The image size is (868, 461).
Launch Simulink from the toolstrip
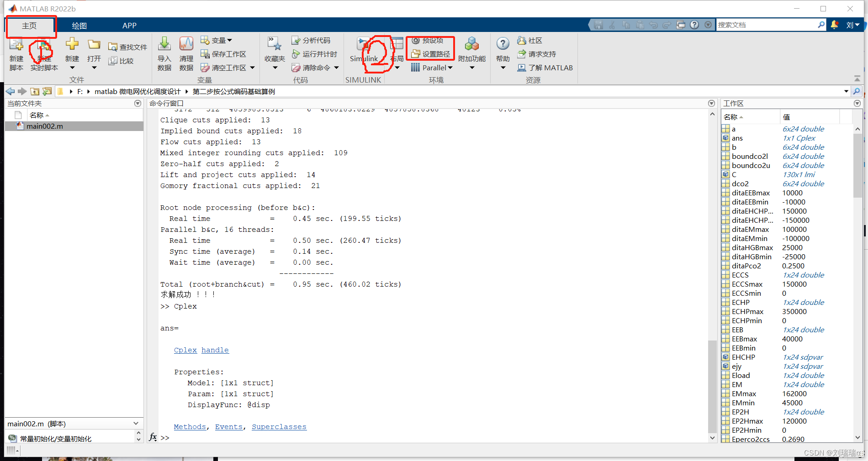click(x=364, y=50)
